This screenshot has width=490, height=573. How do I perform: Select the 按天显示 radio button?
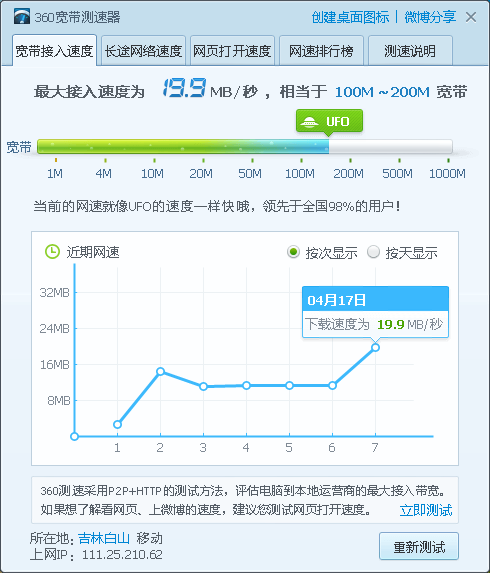click(373, 252)
